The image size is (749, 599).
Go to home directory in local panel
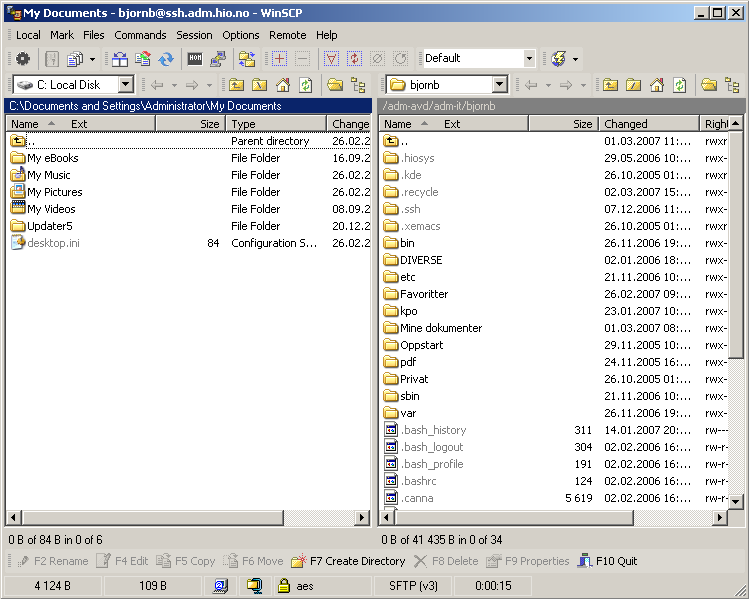283,85
